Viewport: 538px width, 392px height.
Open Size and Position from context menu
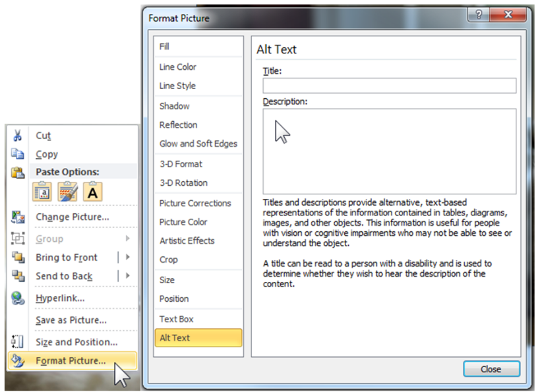[x=76, y=342]
